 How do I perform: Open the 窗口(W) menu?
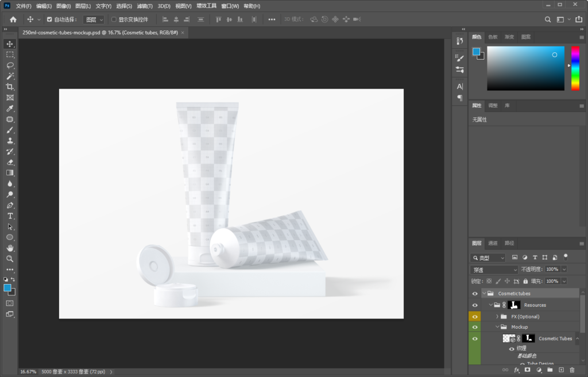230,6
